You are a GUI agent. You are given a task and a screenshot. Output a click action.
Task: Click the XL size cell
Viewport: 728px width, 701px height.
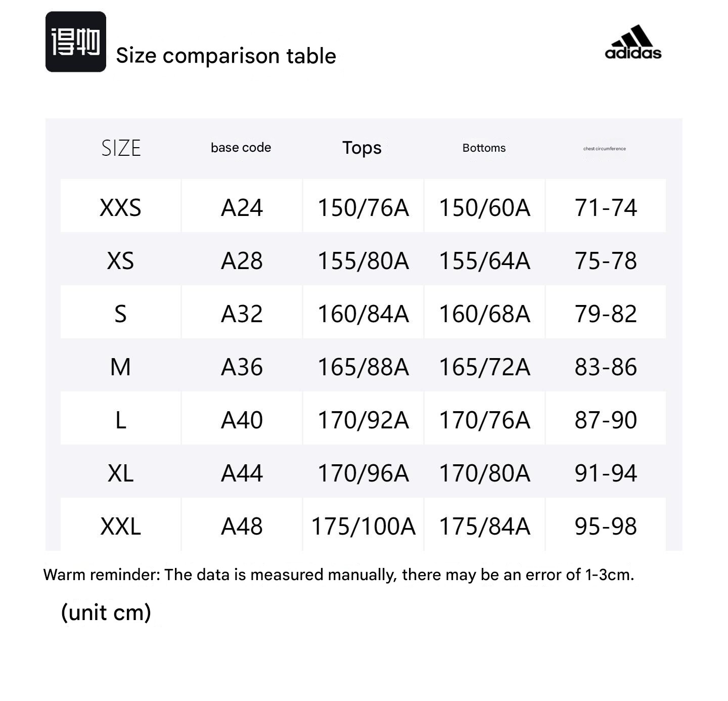pyautogui.click(x=121, y=473)
